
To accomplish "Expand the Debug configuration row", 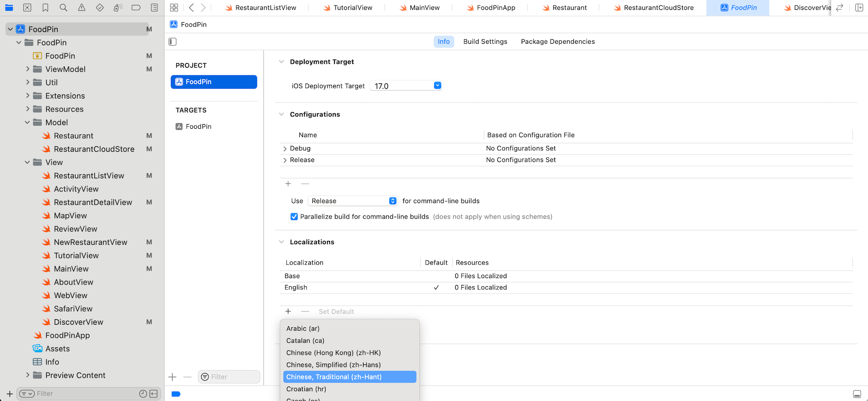I will [285, 149].
